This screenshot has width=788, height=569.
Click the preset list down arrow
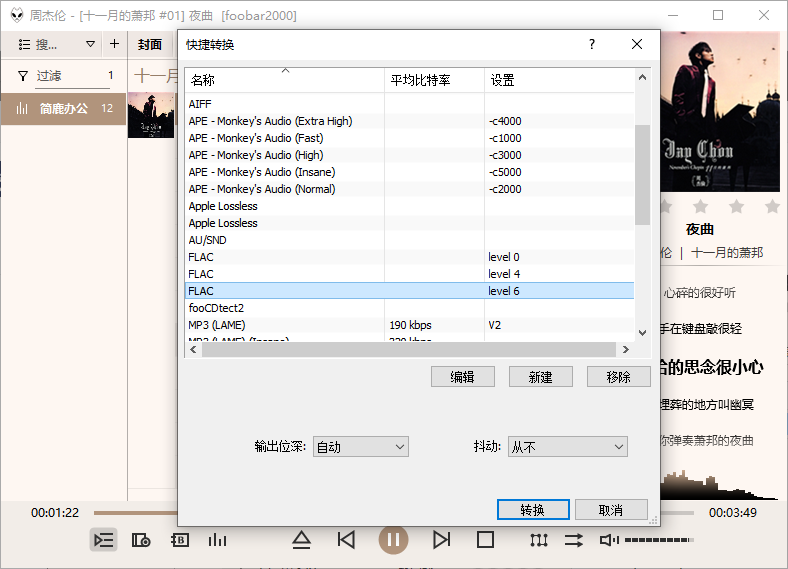642,333
